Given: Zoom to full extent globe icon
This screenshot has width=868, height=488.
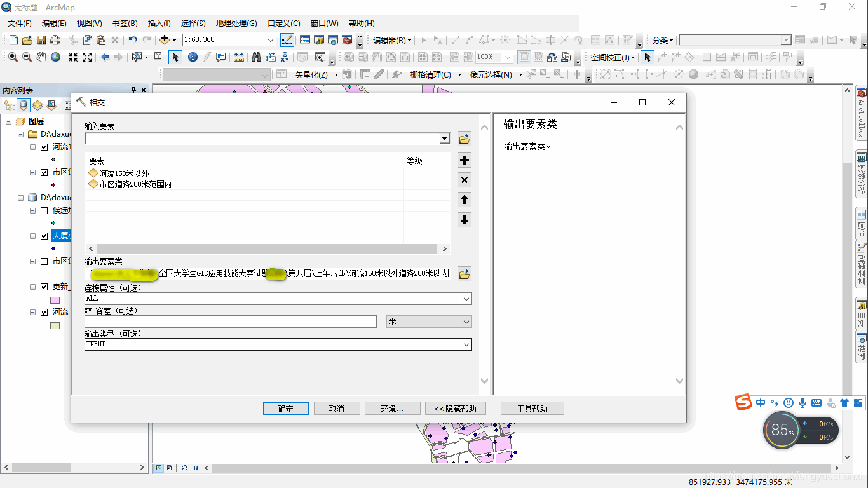Looking at the screenshot, I should click(56, 57).
